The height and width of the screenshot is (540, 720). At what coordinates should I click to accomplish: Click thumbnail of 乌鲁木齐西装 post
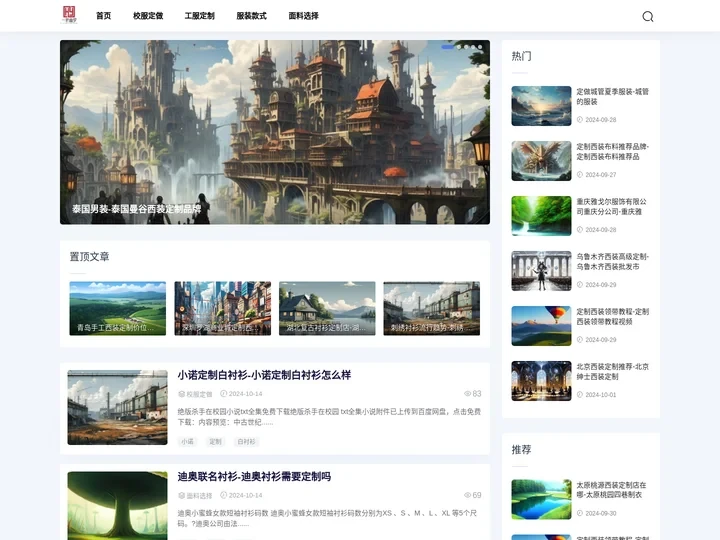(x=541, y=271)
